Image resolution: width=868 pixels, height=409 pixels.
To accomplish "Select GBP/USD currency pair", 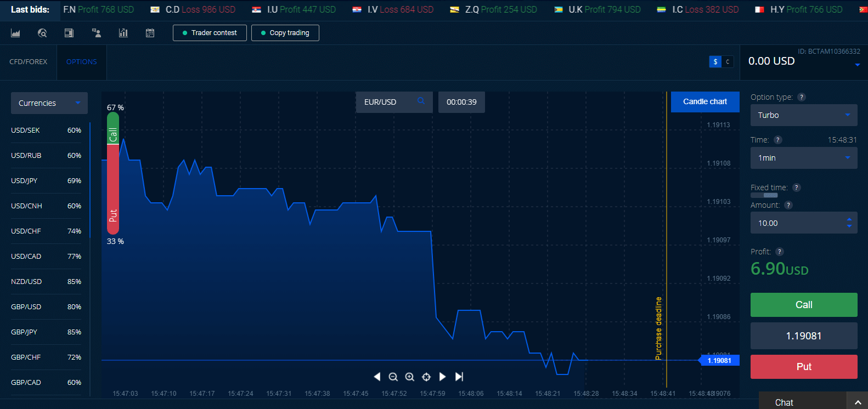I will (46, 307).
